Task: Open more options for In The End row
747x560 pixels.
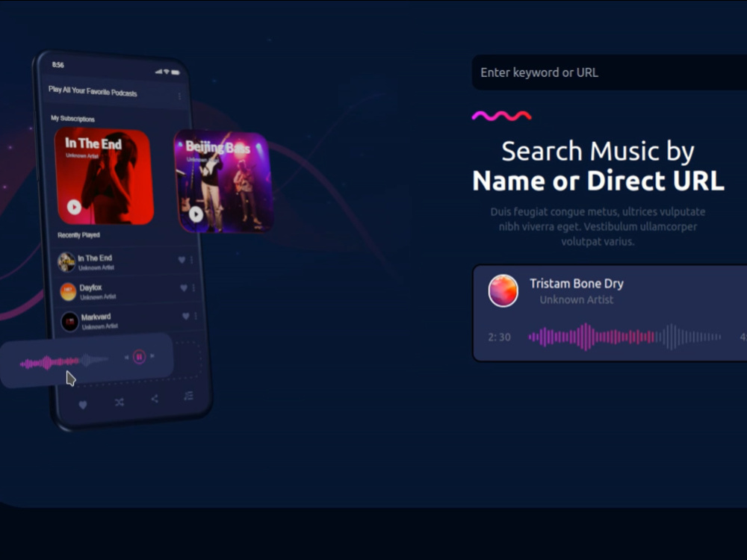Action: [191, 260]
